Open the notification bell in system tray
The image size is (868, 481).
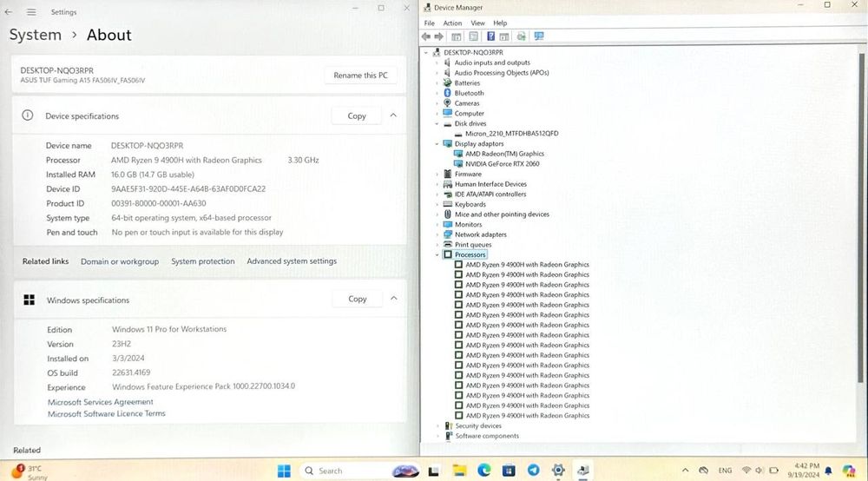click(x=828, y=471)
